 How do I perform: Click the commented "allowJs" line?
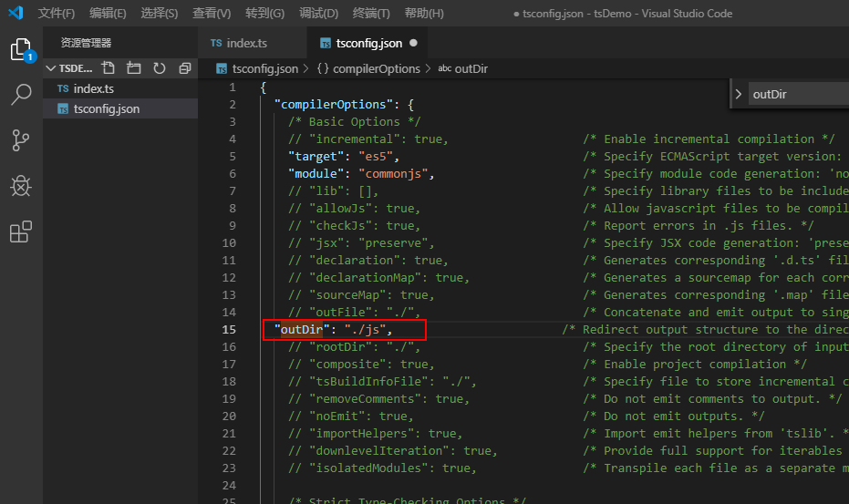click(x=354, y=208)
